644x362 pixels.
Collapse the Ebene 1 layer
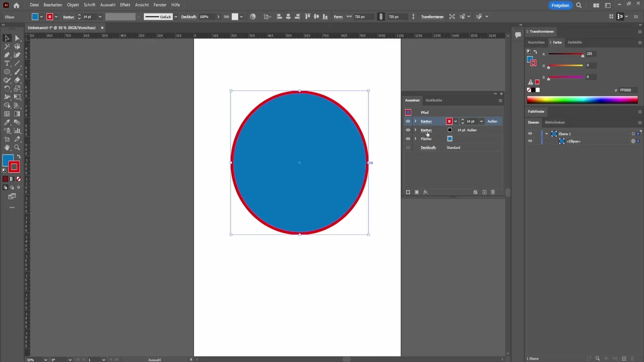[x=546, y=134]
